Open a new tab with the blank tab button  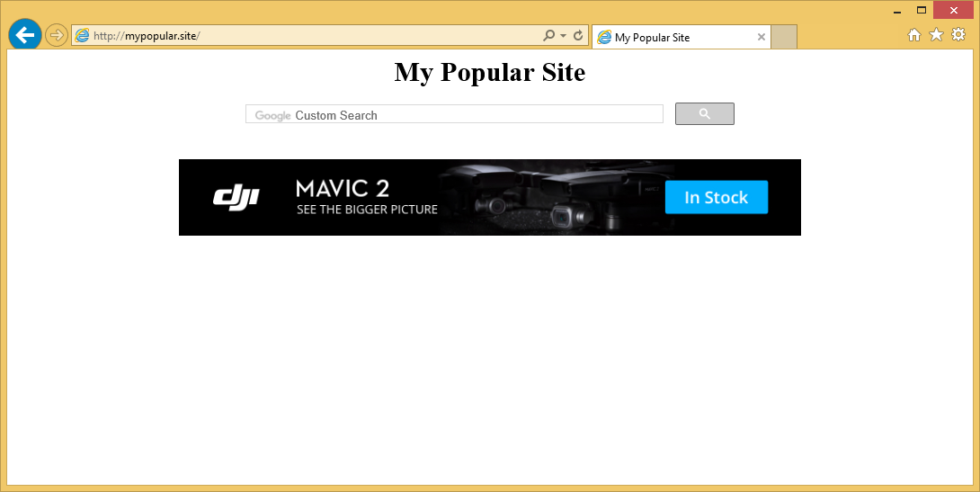point(784,37)
